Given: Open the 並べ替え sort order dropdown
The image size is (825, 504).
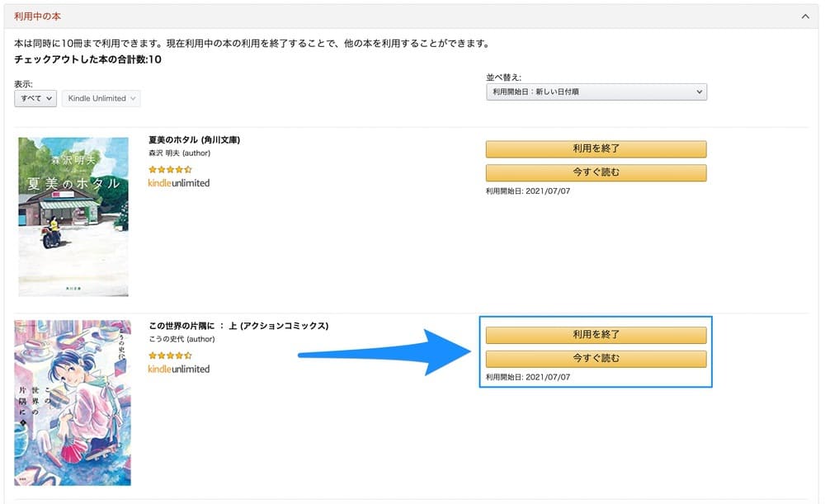Looking at the screenshot, I should pyautogui.click(x=596, y=92).
